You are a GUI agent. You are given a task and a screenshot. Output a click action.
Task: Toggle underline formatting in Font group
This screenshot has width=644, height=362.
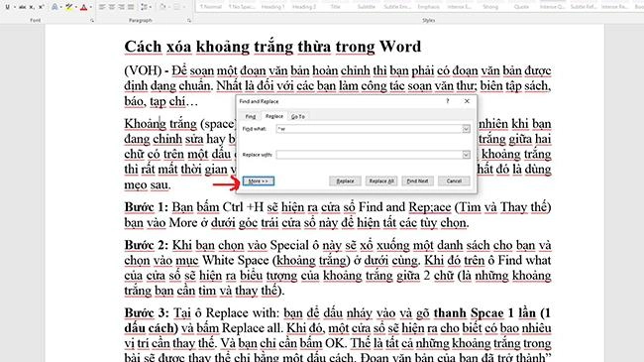7,7
